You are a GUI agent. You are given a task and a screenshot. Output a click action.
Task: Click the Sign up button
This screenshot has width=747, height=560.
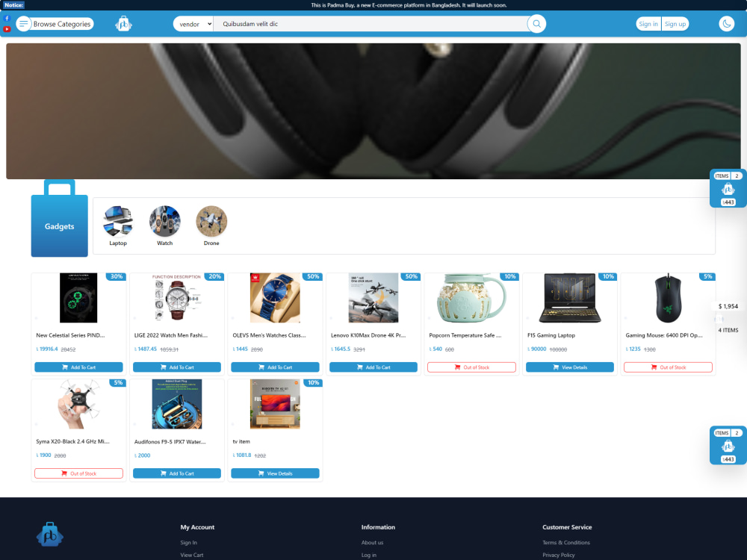coord(675,24)
